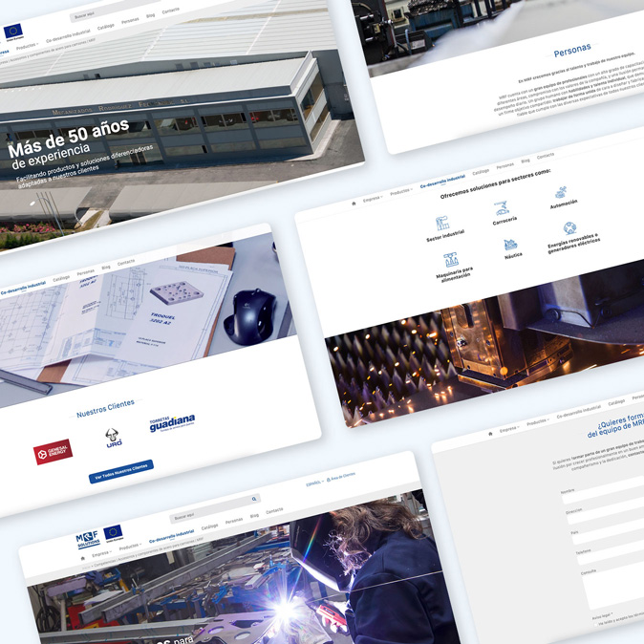
Task: Open Catálogo in the sectors page menu
Action: [480, 171]
